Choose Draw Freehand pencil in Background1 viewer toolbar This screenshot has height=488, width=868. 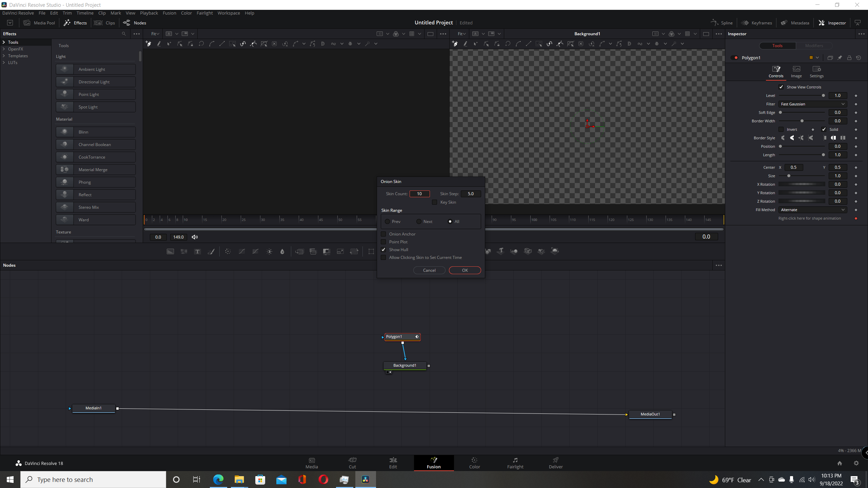click(x=466, y=44)
